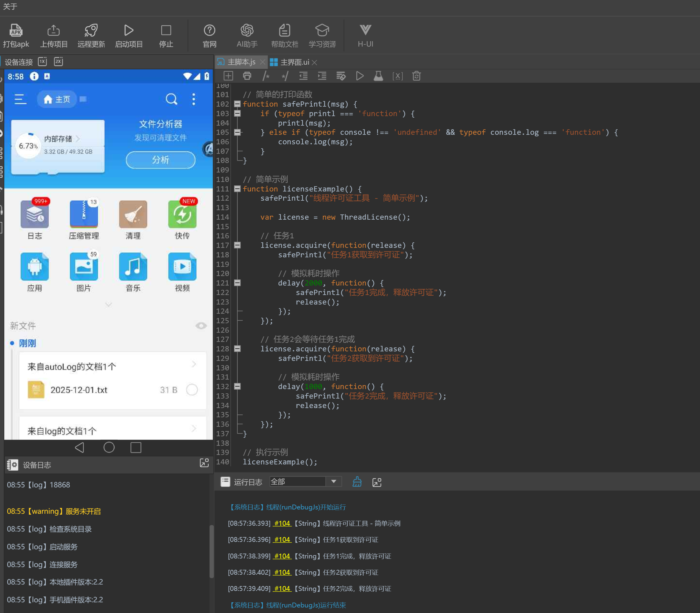700x613 pixels.
Task: Click the print icon in editor toolbar
Action: pos(247,76)
